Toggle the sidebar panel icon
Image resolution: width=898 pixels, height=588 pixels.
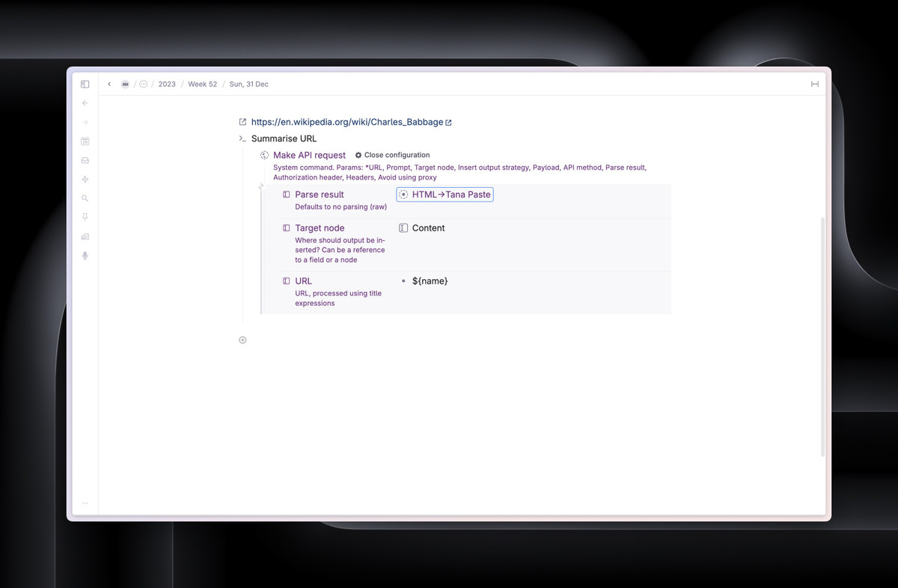85,85
